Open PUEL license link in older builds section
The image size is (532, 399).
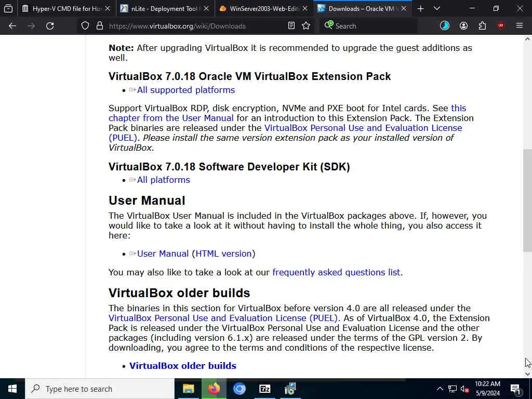tap(223, 318)
